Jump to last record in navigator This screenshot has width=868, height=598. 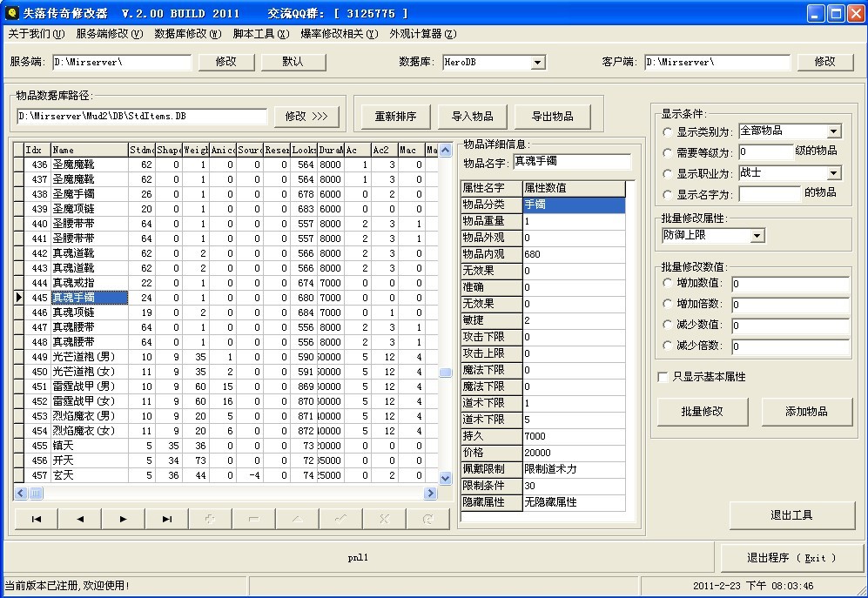pos(167,519)
